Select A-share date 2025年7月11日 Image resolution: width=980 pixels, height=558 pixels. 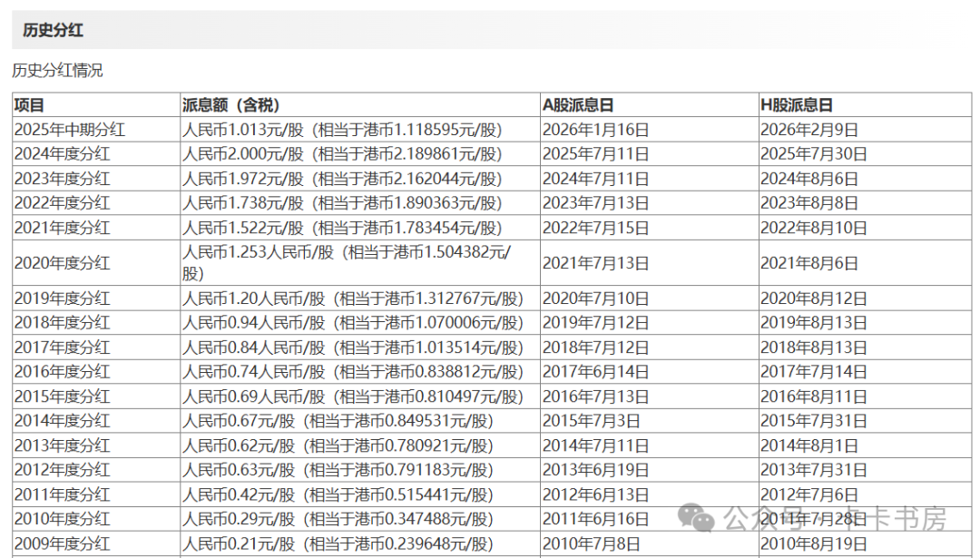coord(595,154)
